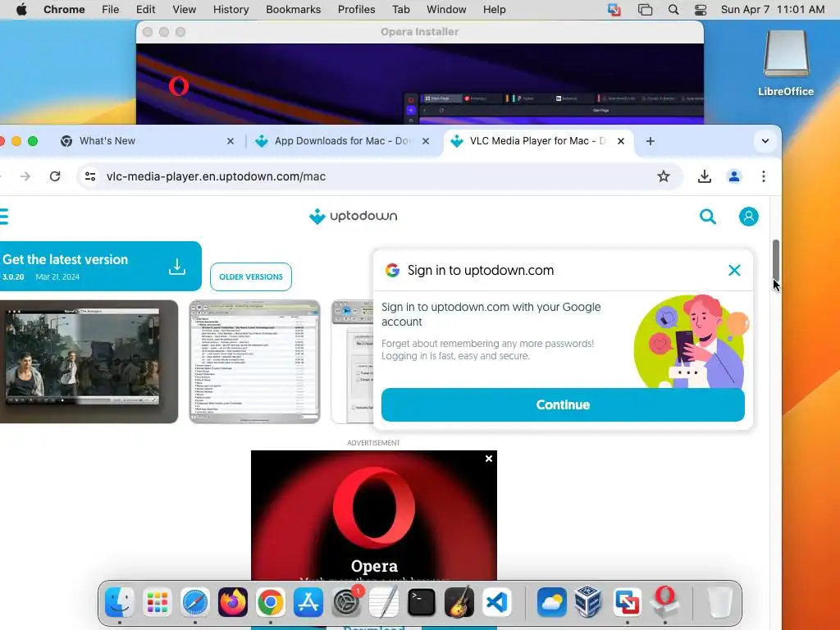840x630 pixels.
Task: Open VirtualBox from the dock
Action: [588, 602]
